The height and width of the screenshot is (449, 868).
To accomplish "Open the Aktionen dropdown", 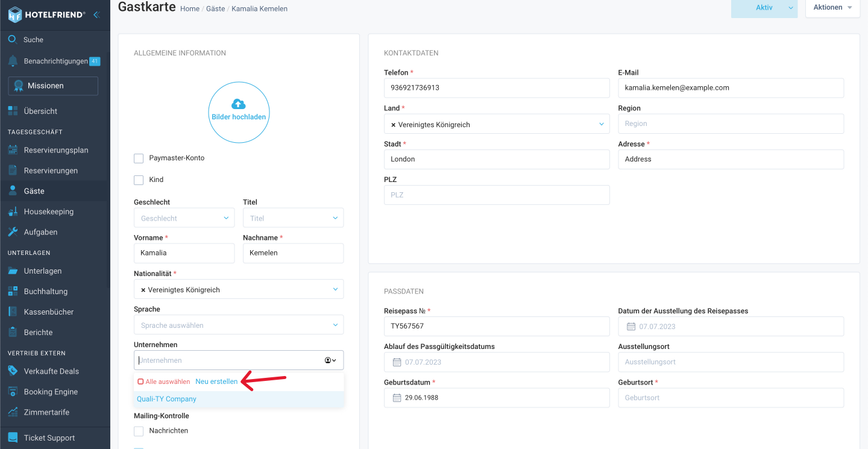I will click(832, 8).
